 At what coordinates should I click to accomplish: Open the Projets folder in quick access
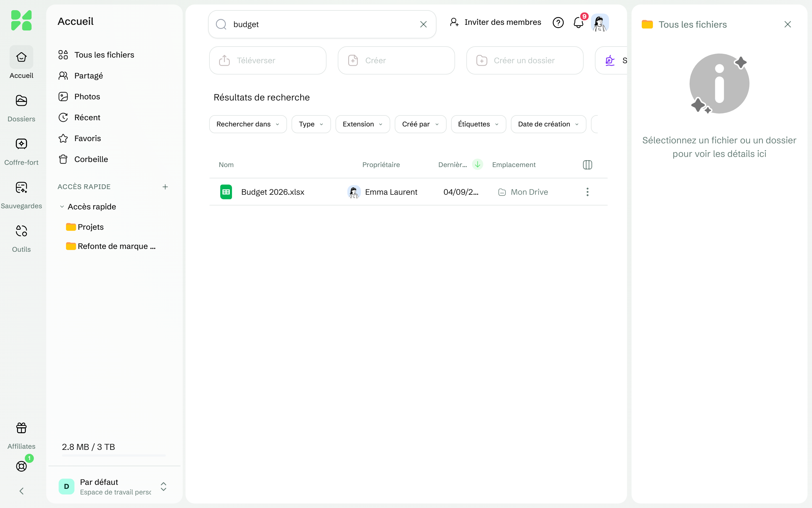pyautogui.click(x=85, y=227)
